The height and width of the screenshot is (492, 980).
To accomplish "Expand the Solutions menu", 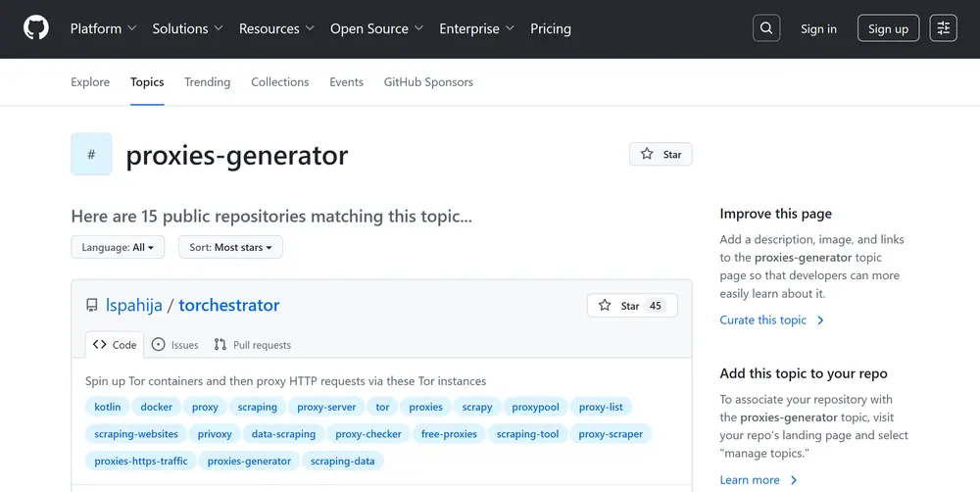I will [x=187, y=28].
